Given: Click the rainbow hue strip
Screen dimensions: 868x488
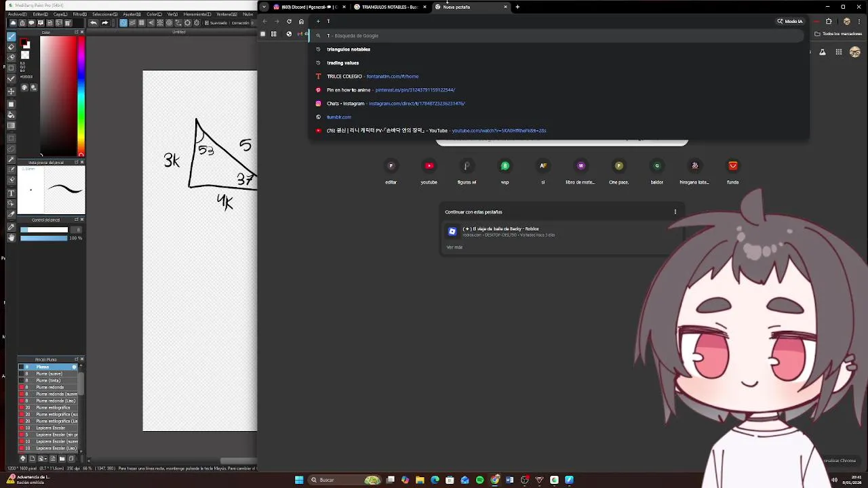Looking at the screenshot, I should tap(81, 96).
